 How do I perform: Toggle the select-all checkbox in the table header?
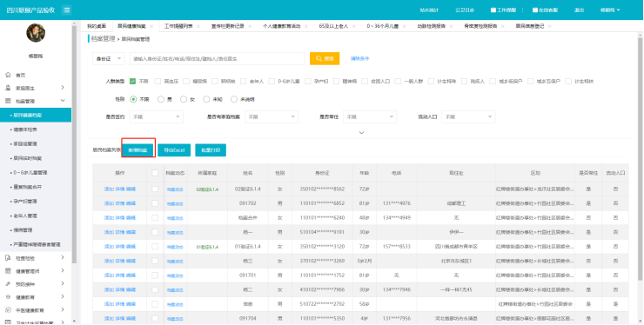[x=155, y=173]
